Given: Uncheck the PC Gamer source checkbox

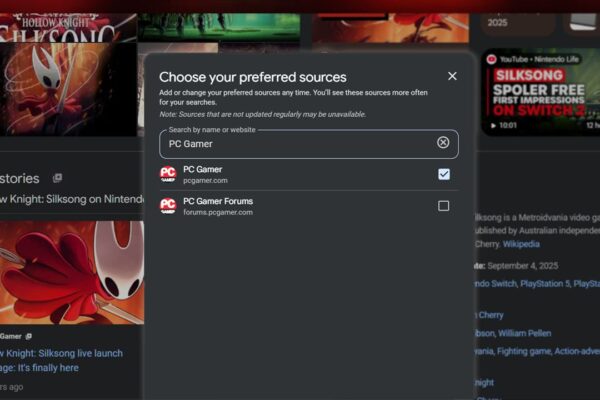Looking at the screenshot, I should coord(444,174).
